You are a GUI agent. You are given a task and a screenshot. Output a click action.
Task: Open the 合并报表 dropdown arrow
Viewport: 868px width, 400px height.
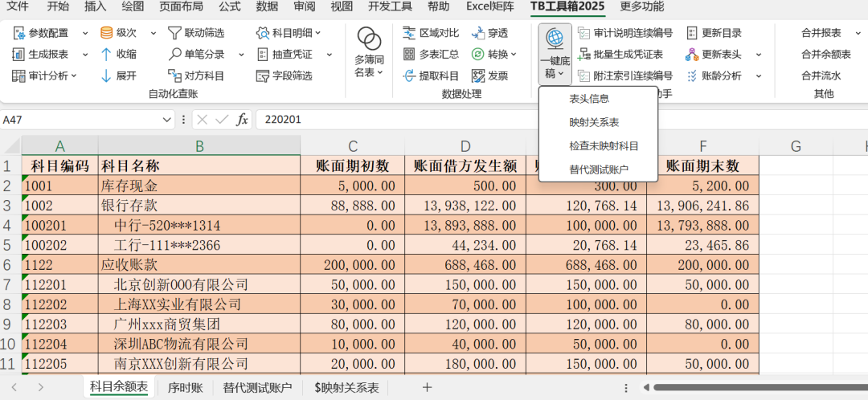point(858,33)
